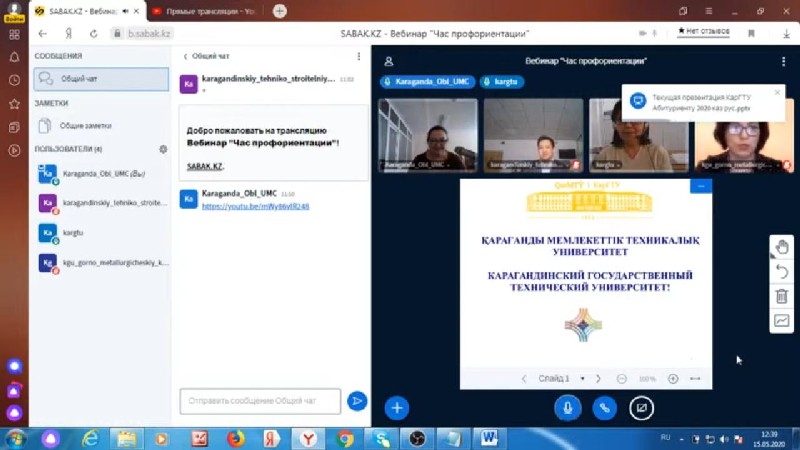Open Google Chrome from taskbar

tap(345, 439)
